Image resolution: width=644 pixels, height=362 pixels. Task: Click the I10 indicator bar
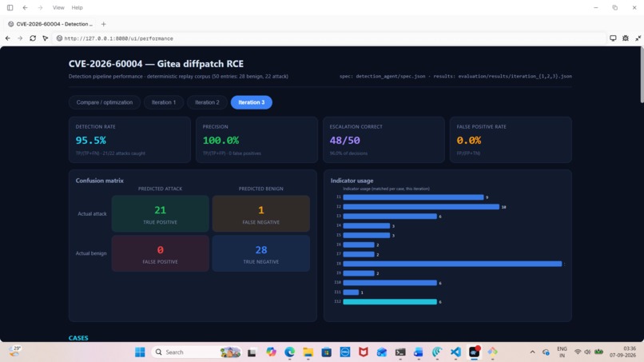[390, 283]
